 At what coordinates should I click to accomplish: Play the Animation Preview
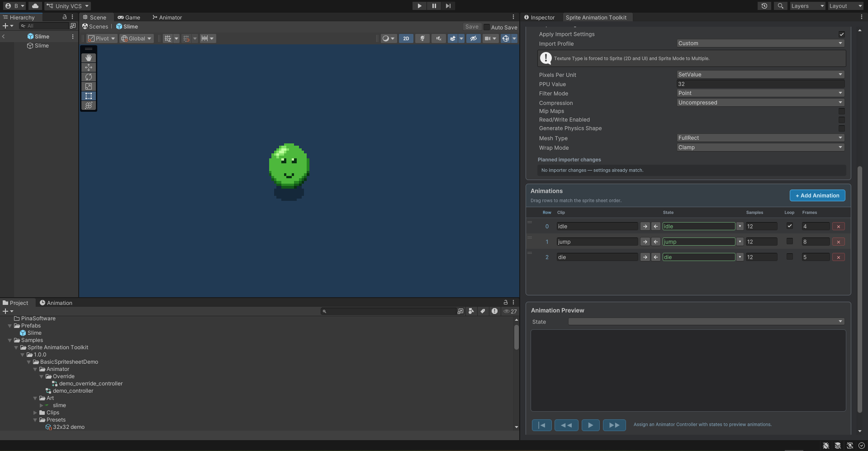coord(590,425)
